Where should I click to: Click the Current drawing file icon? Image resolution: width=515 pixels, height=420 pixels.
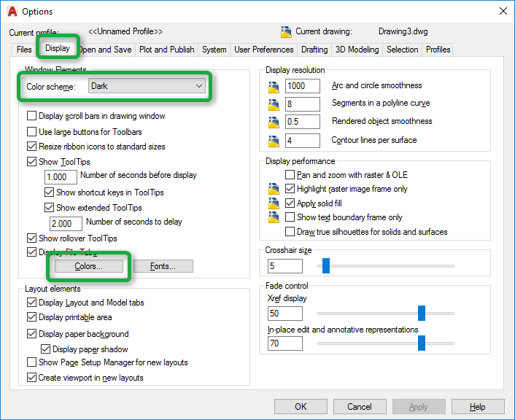pyautogui.click(x=286, y=32)
